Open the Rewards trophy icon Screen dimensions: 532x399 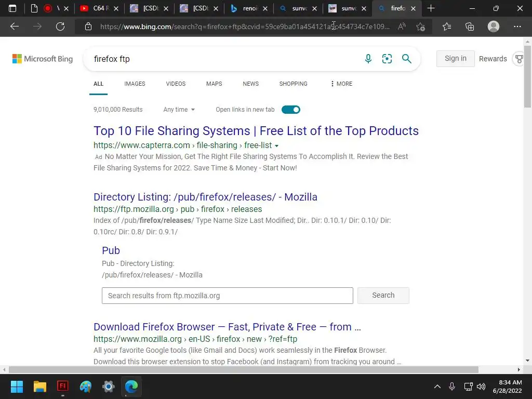[519, 59]
